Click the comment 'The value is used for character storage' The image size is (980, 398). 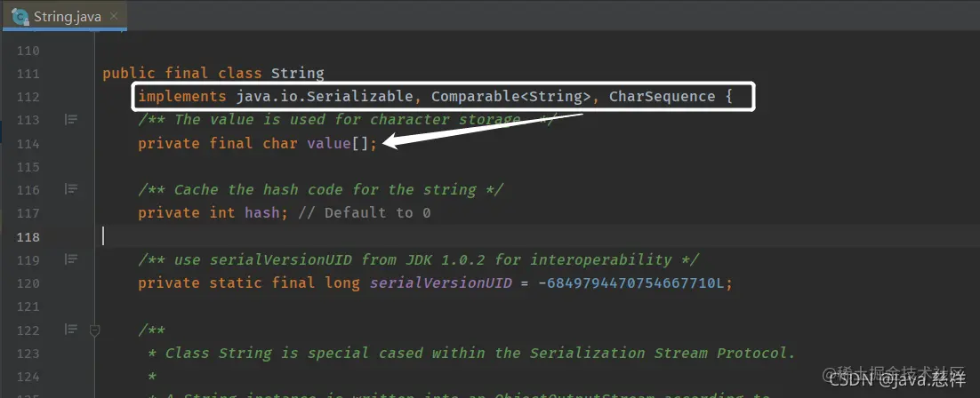348,119
